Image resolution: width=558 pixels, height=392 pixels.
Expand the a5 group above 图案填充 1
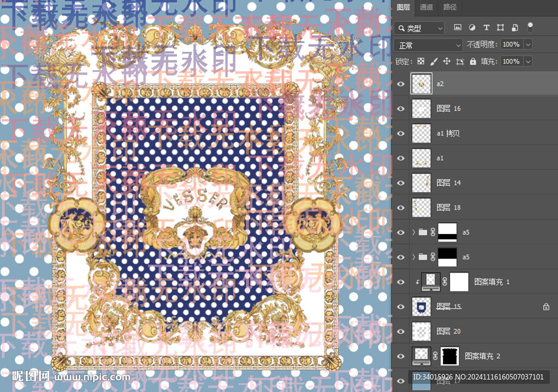tap(414, 257)
